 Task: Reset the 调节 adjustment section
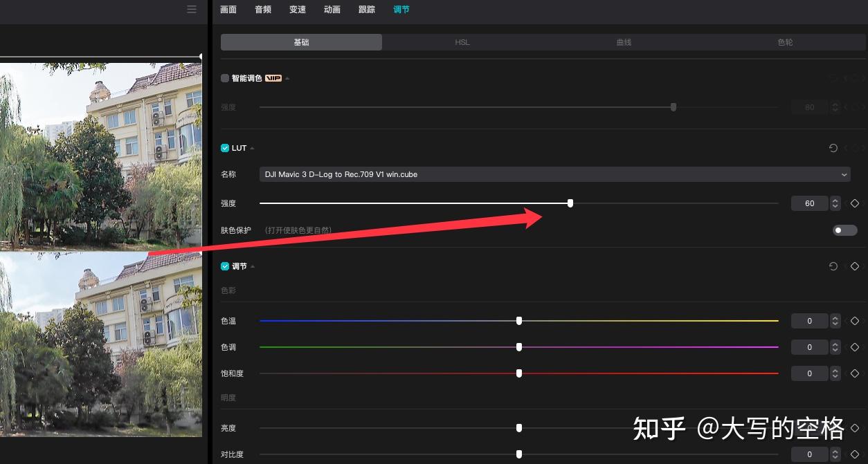[x=833, y=266]
